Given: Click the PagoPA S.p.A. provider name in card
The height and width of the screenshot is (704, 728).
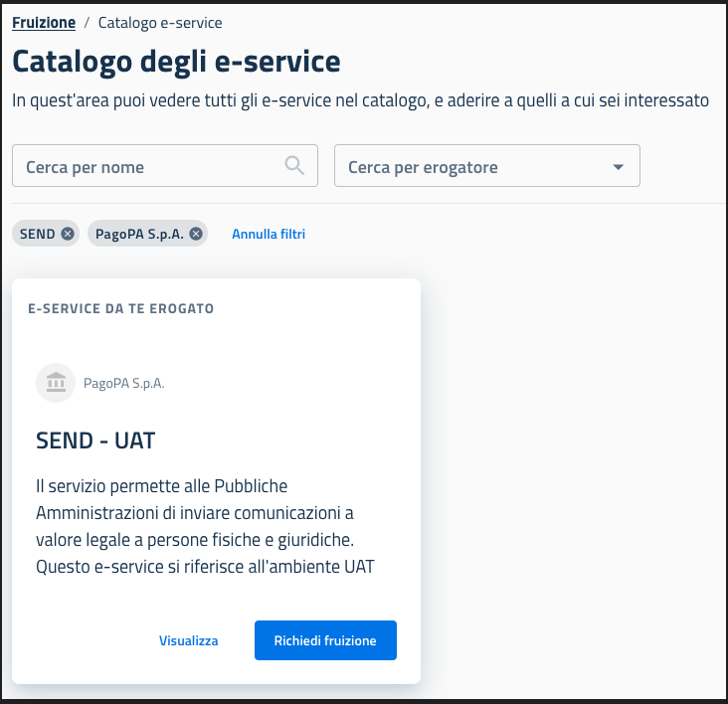Looking at the screenshot, I should [124, 383].
